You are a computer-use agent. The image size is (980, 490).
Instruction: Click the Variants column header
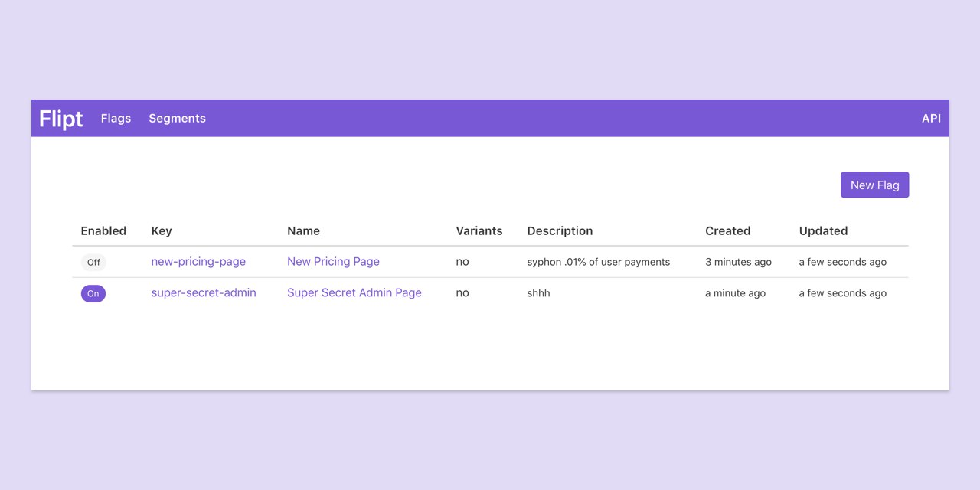click(479, 231)
